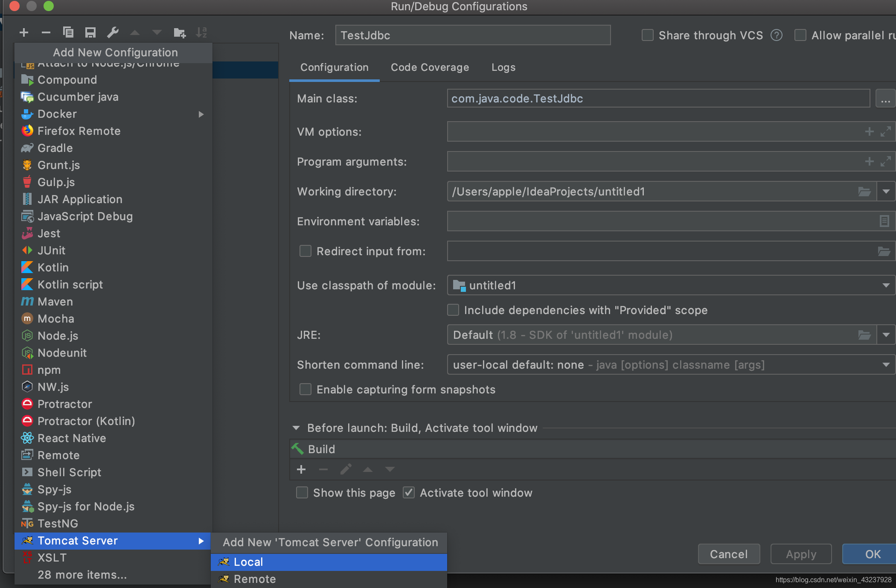Click the Apply button
The image size is (896, 588).
[801, 554]
